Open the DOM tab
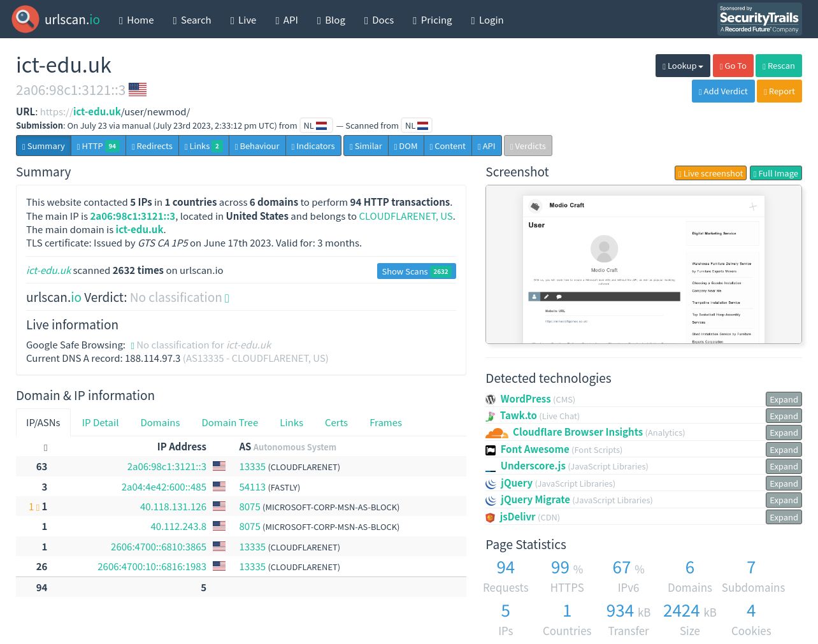The image size is (818, 644). (x=406, y=146)
